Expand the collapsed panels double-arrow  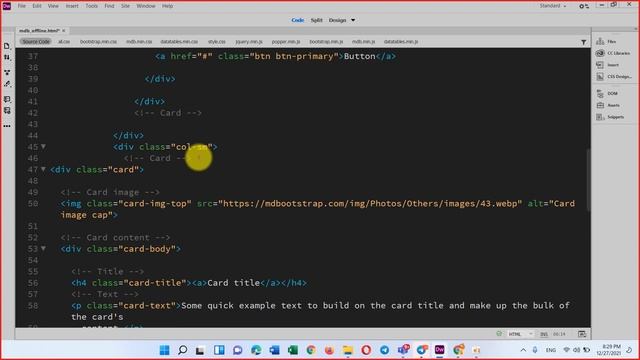[635, 29]
